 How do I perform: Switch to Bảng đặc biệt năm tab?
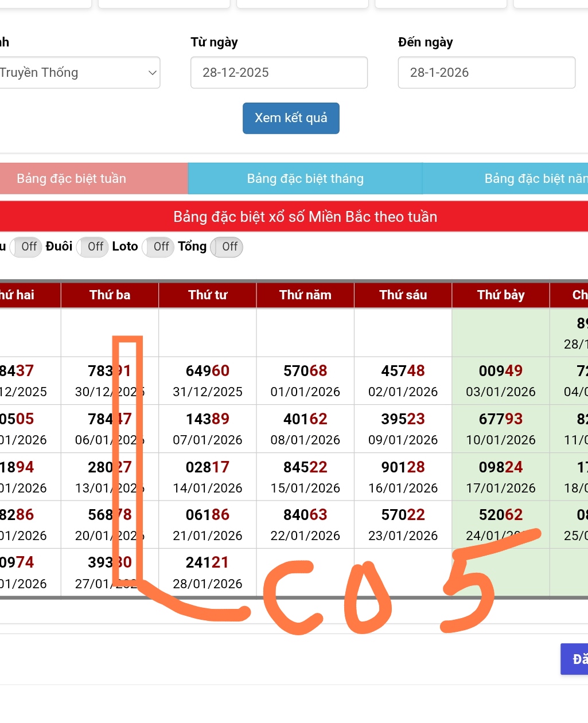[506, 178]
